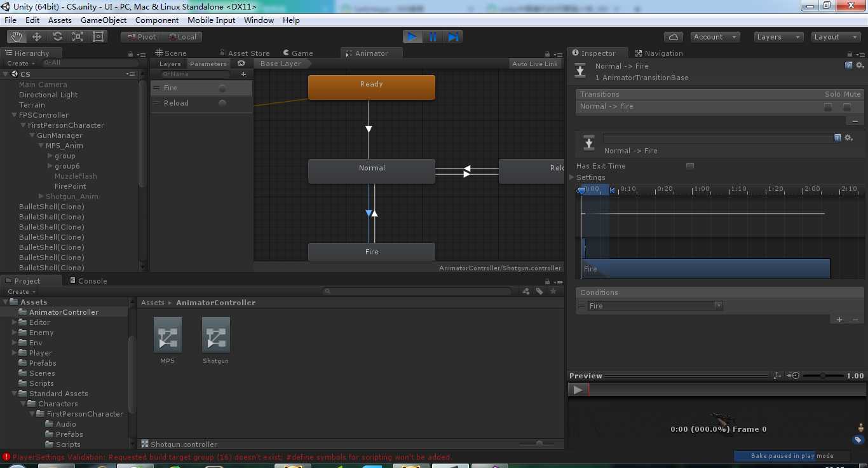Switch to animator Layers tab

tap(170, 64)
